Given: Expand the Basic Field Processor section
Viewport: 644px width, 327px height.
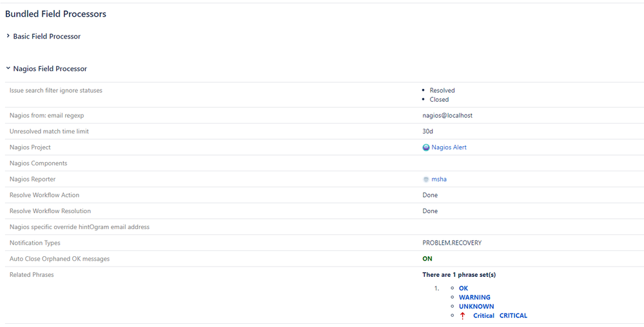Looking at the screenshot, I should coord(8,36).
